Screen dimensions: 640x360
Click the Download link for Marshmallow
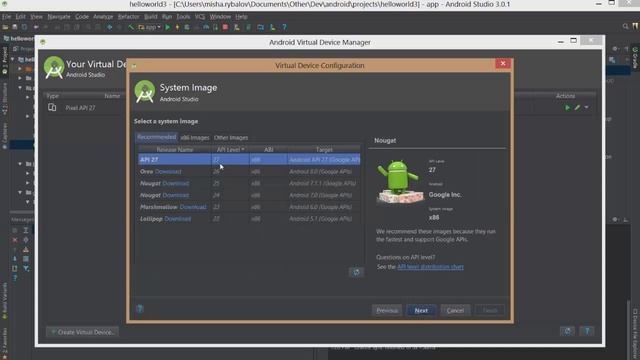pyautogui.click(x=193, y=207)
